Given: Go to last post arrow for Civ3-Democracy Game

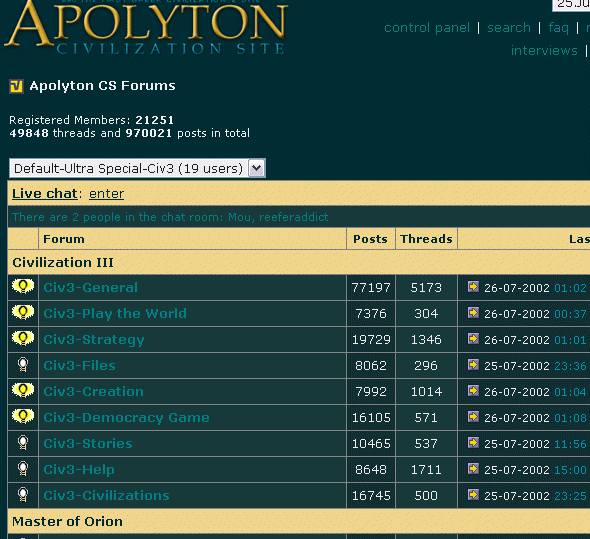Looking at the screenshot, I should pyautogui.click(x=473, y=417).
